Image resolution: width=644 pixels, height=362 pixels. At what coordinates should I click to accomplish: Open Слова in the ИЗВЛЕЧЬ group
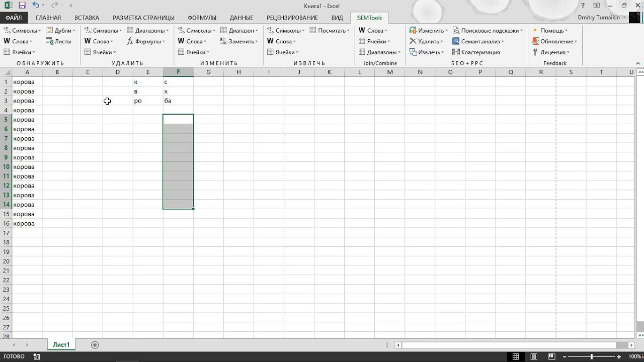tap(282, 41)
